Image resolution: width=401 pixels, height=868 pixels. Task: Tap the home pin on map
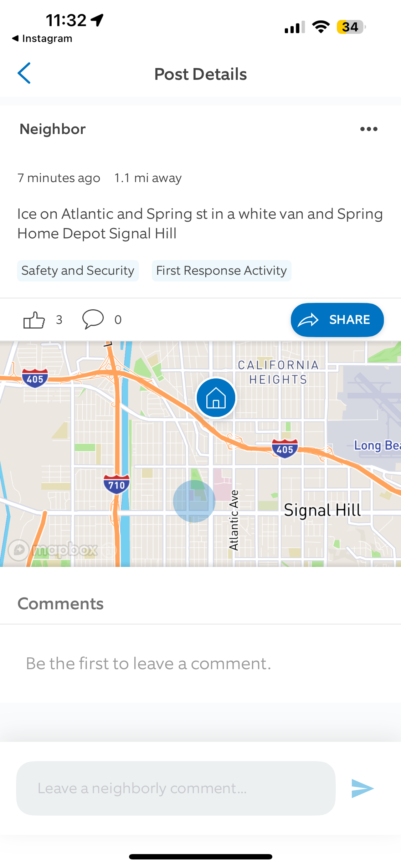tap(216, 398)
